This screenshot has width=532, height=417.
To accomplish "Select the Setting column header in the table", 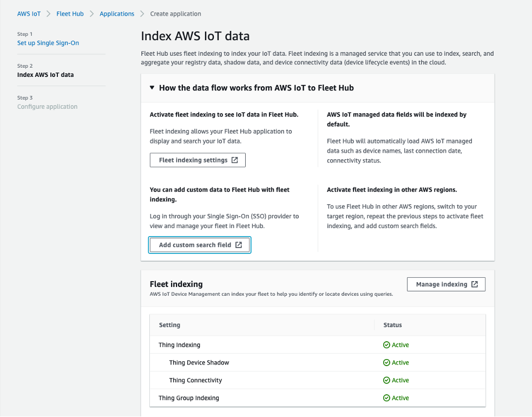I will tap(169, 325).
